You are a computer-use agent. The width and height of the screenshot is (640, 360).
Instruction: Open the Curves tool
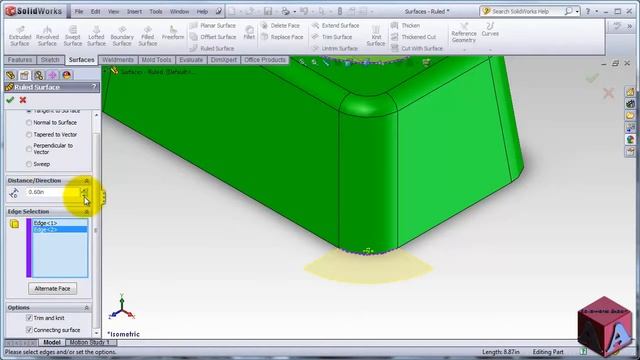pyautogui.click(x=490, y=30)
